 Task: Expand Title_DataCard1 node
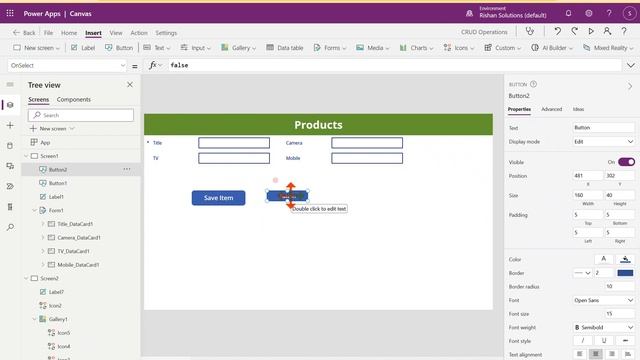pos(43,224)
